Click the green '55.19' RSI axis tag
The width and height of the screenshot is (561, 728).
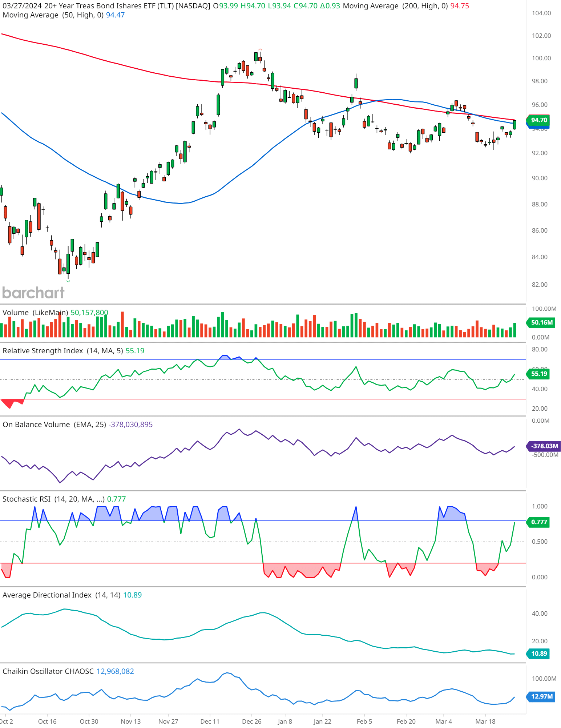[538, 374]
